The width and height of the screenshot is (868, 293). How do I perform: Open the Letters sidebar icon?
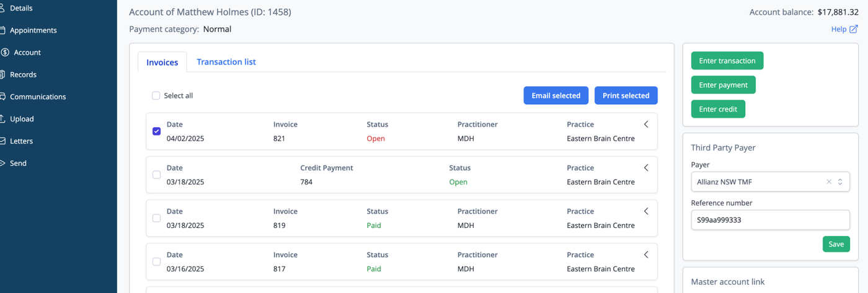(2, 141)
